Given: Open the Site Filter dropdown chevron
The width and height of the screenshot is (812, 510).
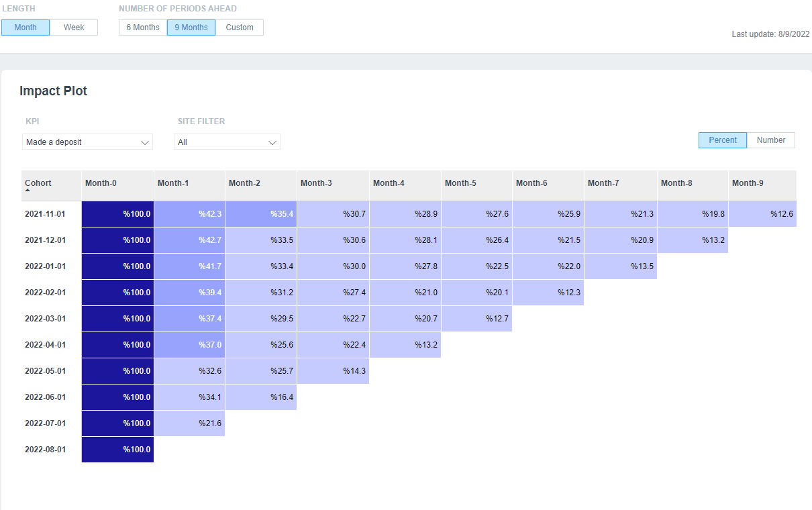Looking at the screenshot, I should click(272, 142).
